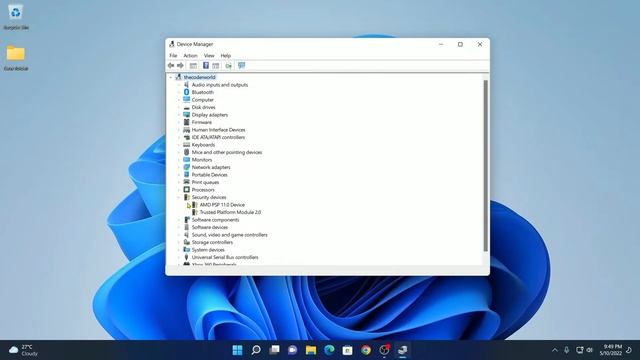Expand Audio inputs and outputs node
Screen dimensions: 640x360
pos(179,85)
